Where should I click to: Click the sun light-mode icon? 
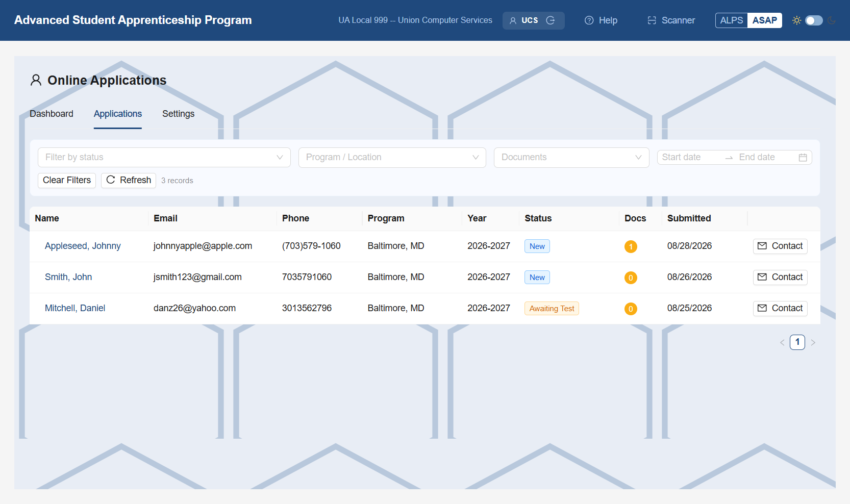click(796, 20)
